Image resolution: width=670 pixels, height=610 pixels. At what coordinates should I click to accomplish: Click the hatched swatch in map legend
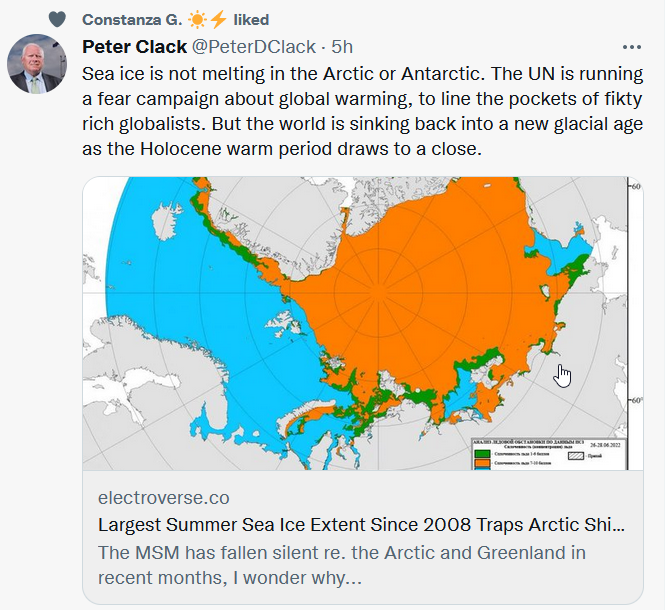tap(576, 456)
